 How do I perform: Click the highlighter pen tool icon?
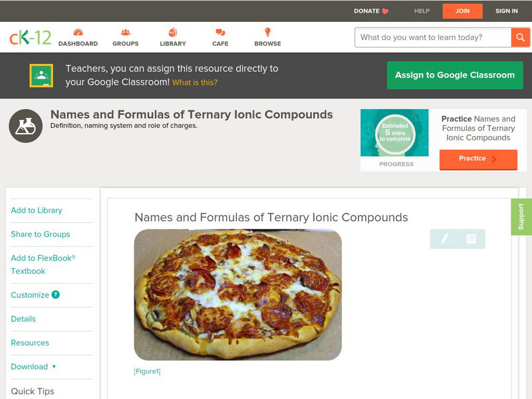tap(444, 239)
